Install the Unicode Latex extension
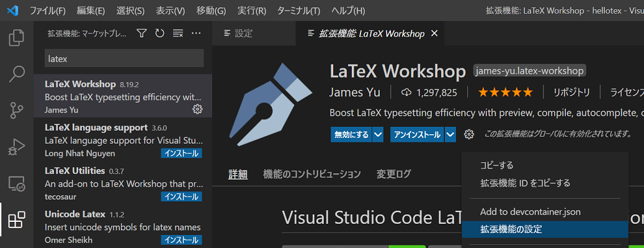Viewport: 644px width, 248px height. (x=181, y=240)
